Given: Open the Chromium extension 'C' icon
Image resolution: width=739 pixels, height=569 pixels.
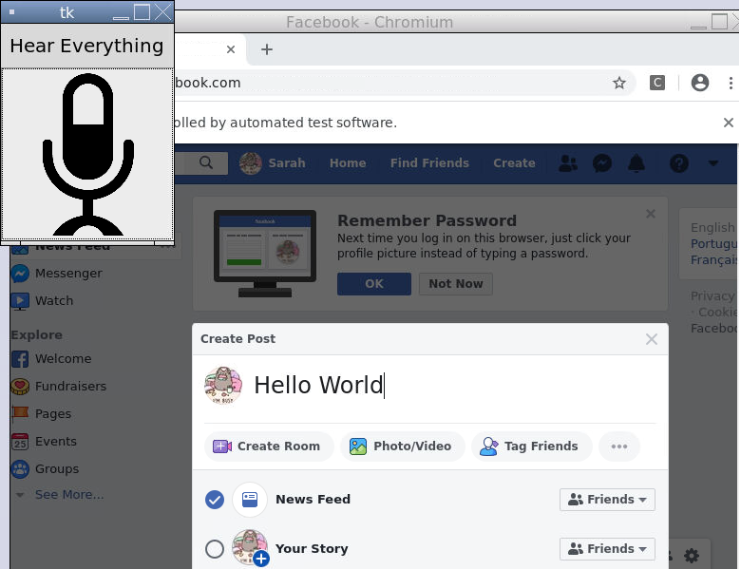Looking at the screenshot, I should [657, 83].
